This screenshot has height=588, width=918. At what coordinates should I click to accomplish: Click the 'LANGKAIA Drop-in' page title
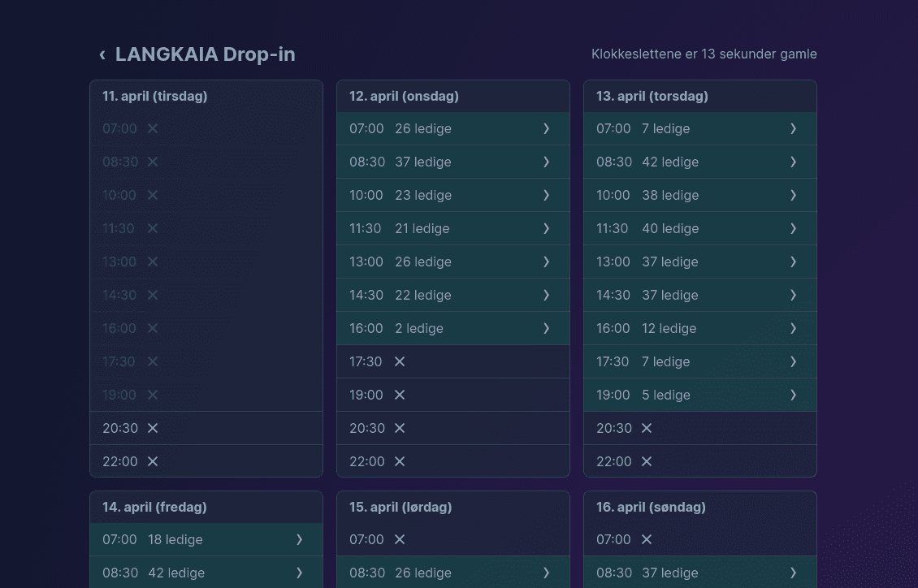tap(205, 54)
